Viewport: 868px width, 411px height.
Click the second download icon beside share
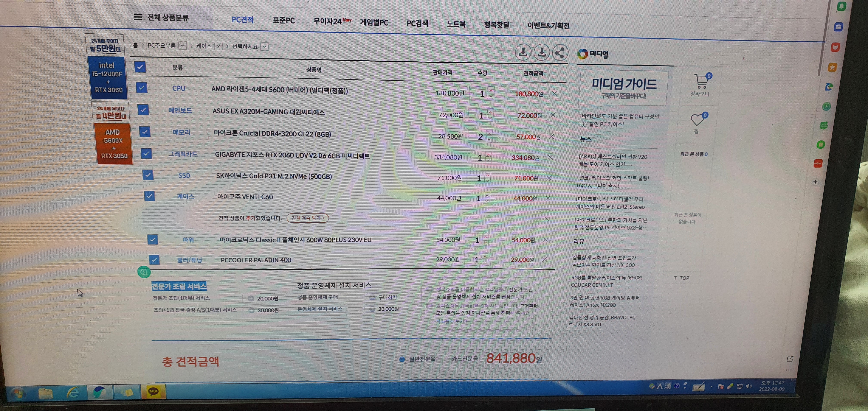click(x=541, y=53)
